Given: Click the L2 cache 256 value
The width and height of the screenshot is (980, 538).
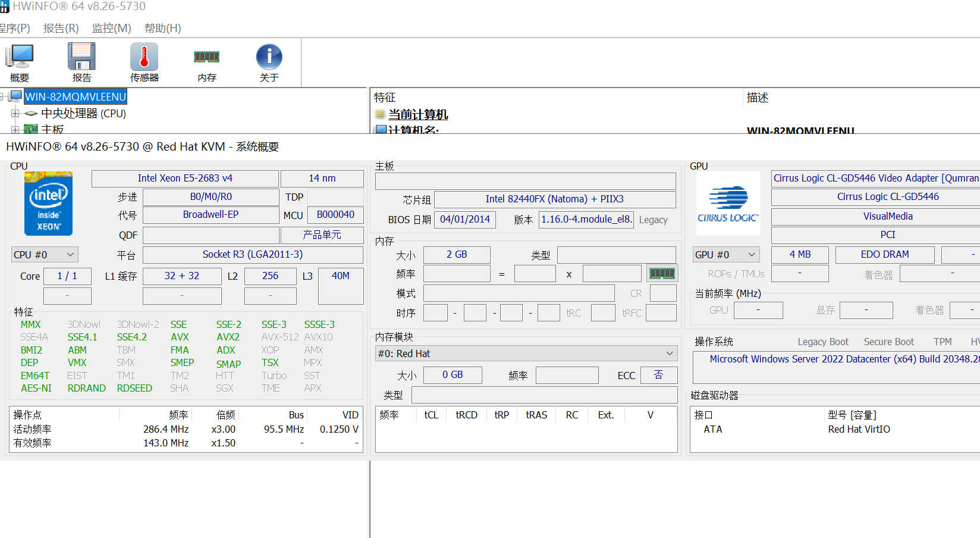Looking at the screenshot, I should 270,276.
